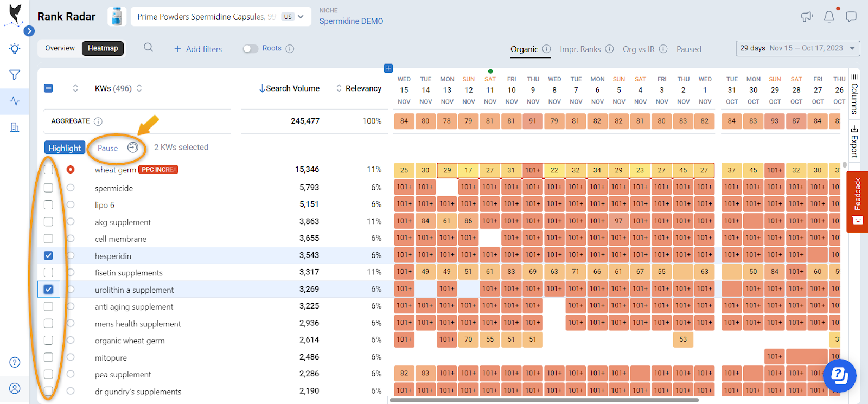Click Add filters
The height and width of the screenshot is (404, 868).
[x=198, y=49]
